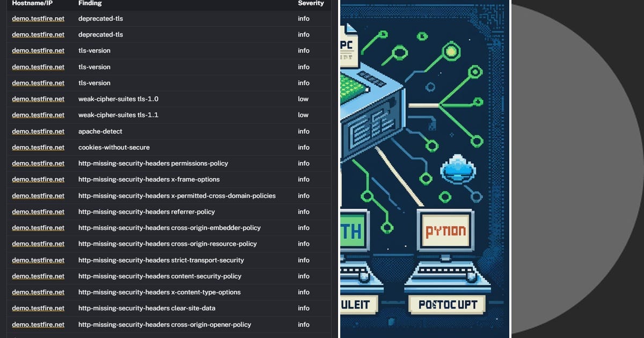Select 'info' severity for strict-transport-security
The image size is (644, 338).
304,260
